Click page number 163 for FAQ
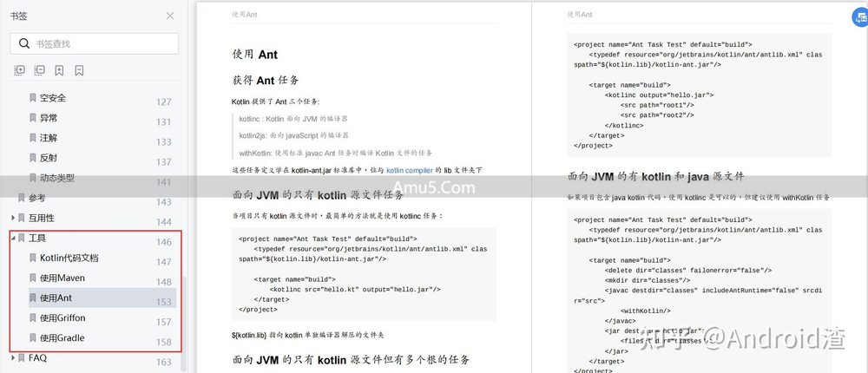The width and height of the screenshot is (868, 373). pos(164,362)
